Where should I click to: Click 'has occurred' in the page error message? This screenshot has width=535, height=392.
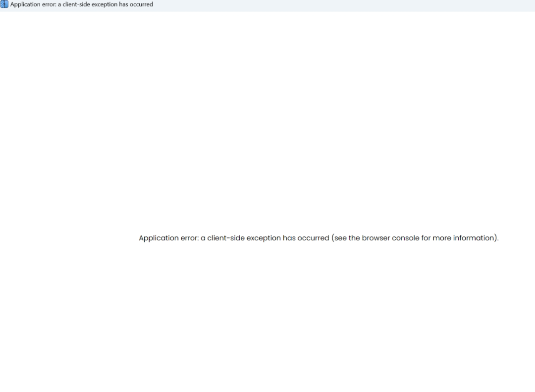306,238
